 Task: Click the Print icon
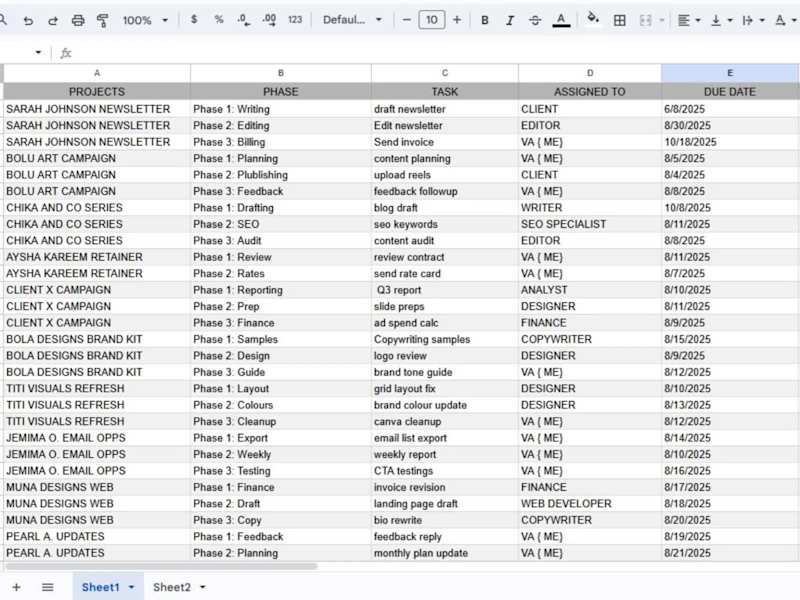click(78, 19)
